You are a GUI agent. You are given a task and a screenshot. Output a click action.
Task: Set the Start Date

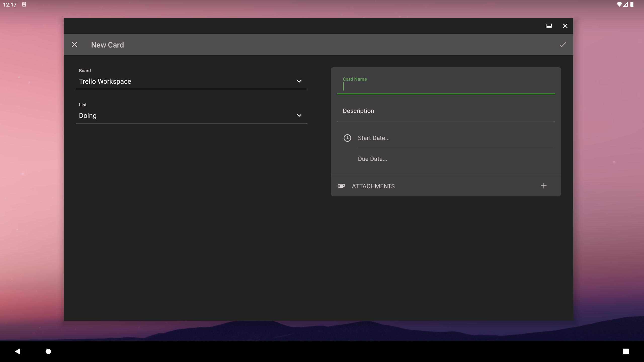pyautogui.click(x=456, y=138)
